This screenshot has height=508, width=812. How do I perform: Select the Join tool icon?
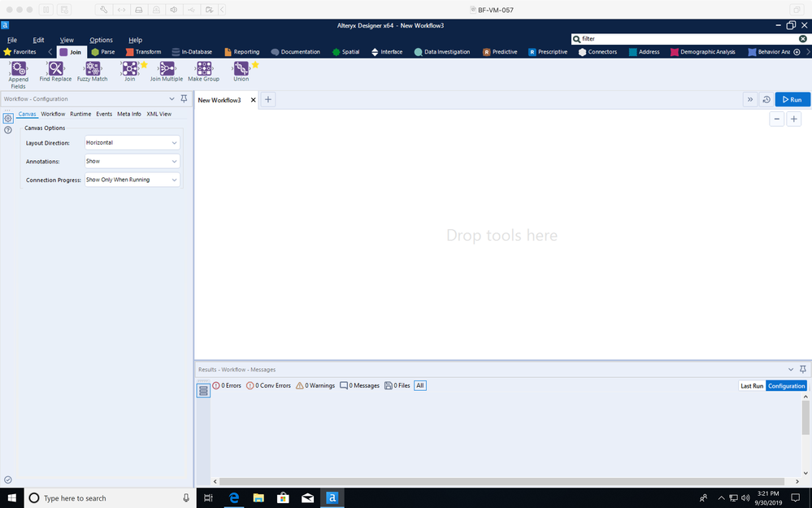[130, 68]
